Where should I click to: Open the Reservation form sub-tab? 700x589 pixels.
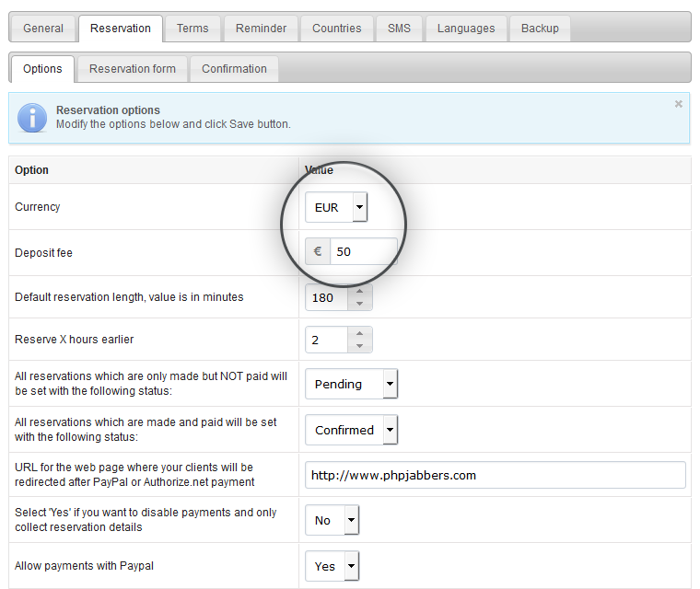(x=132, y=69)
